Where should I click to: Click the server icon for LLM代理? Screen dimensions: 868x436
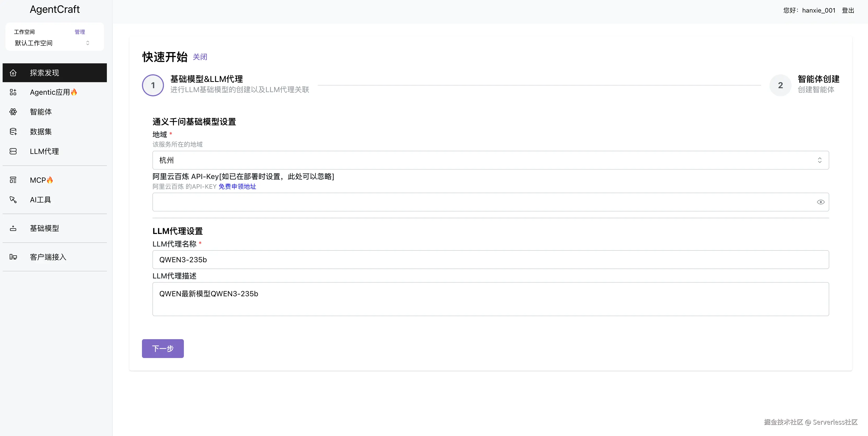[x=13, y=152]
